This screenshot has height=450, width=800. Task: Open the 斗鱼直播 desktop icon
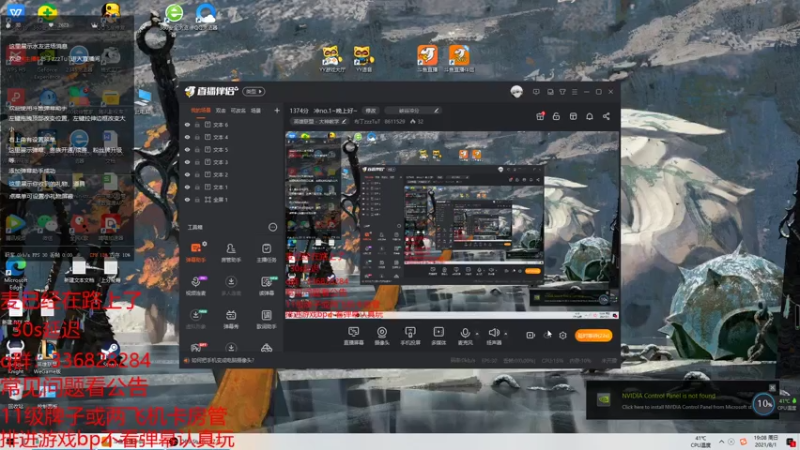point(427,58)
